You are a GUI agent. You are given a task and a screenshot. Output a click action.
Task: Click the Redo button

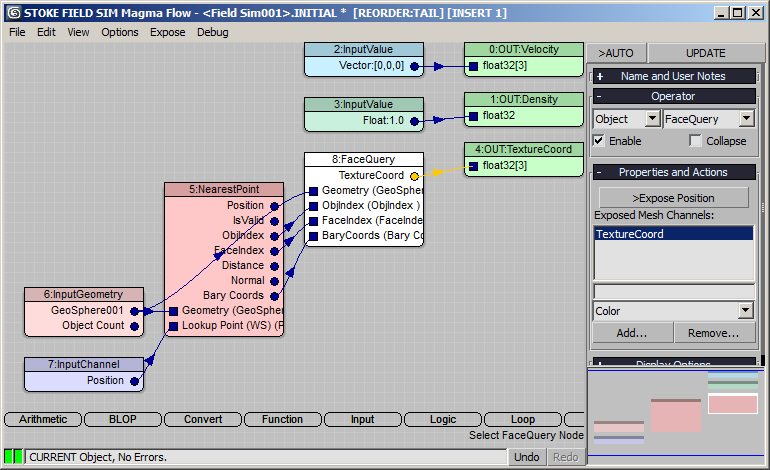pos(566,457)
